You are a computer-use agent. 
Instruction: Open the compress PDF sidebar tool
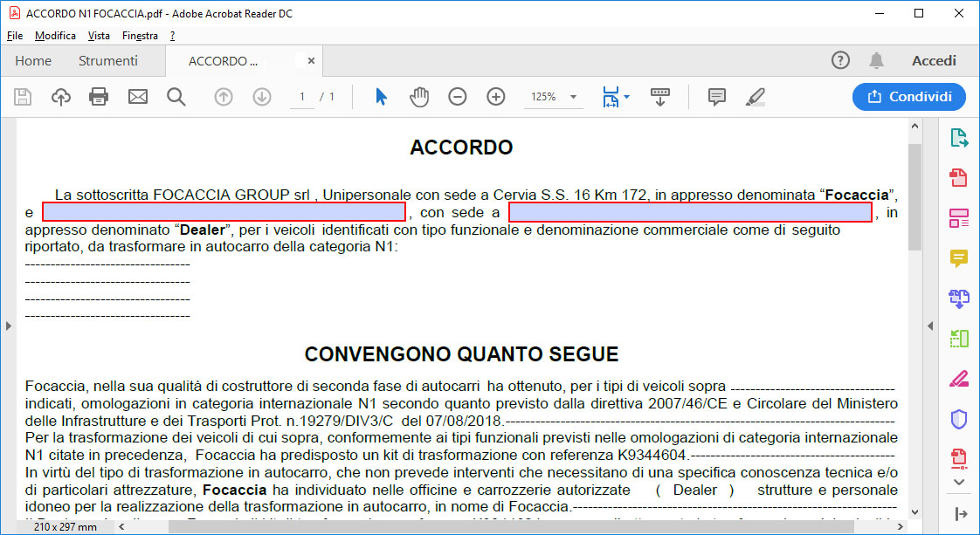(959, 458)
